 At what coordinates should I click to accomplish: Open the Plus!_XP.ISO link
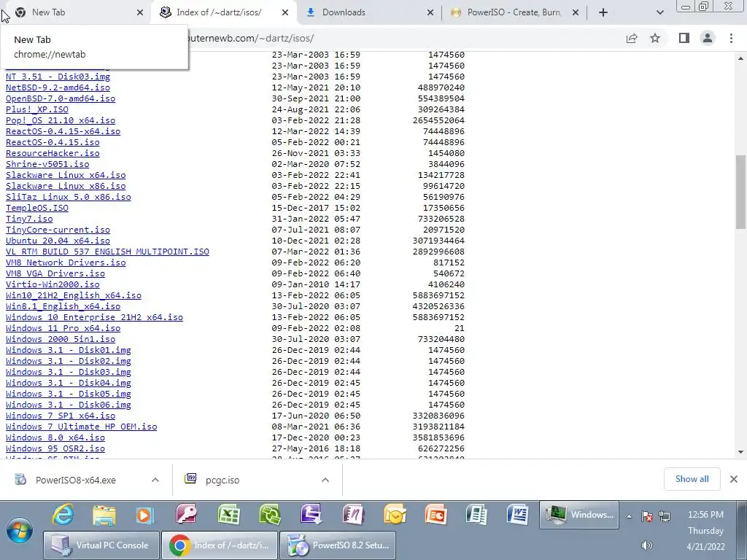(37, 109)
